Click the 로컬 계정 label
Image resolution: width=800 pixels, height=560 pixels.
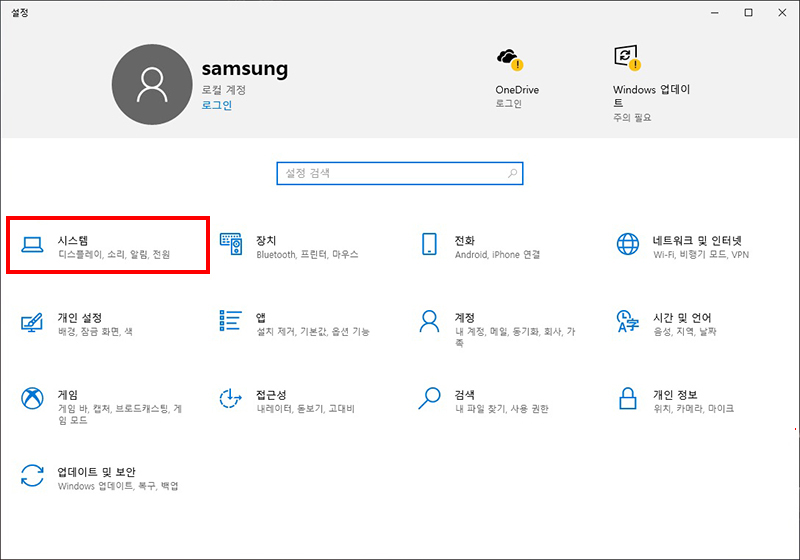[223, 90]
